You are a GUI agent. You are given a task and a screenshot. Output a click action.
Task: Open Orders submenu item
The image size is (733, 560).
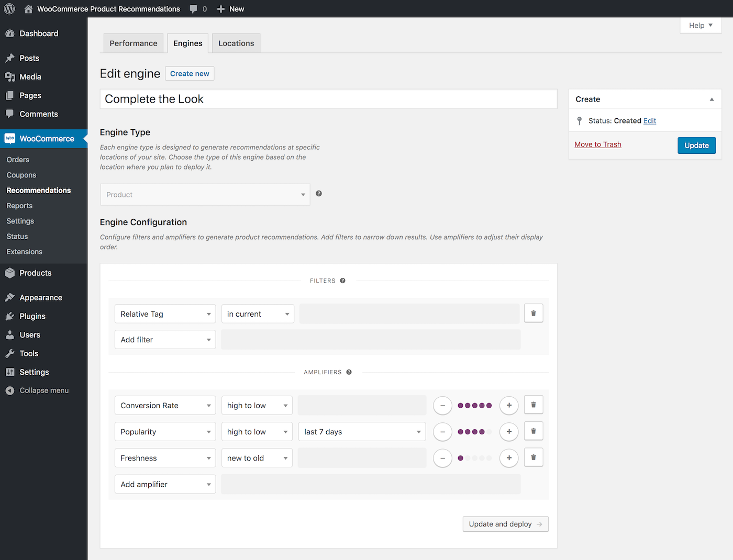(x=18, y=160)
